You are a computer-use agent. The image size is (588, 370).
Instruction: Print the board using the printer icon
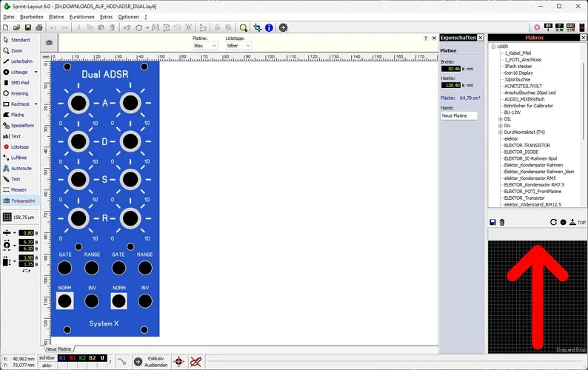point(39,27)
